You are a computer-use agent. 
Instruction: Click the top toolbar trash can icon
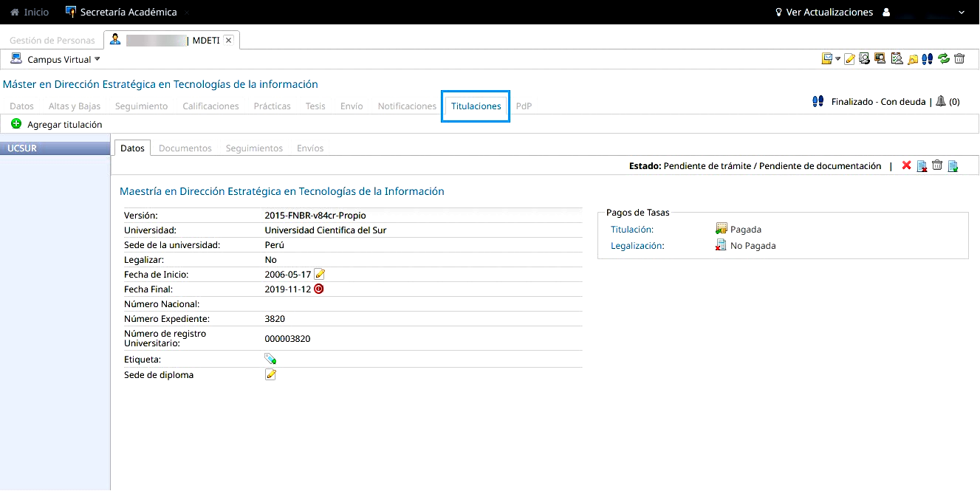click(959, 59)
